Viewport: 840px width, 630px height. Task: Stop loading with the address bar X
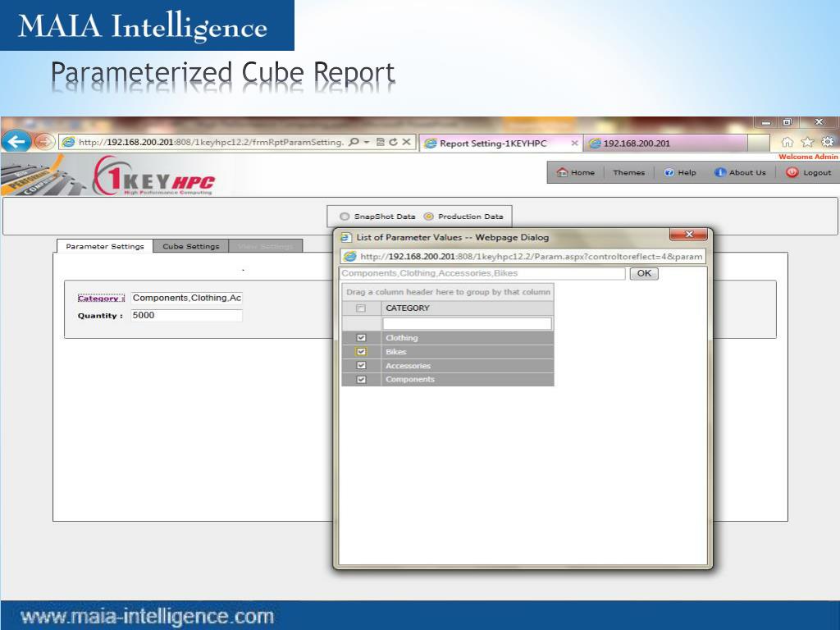(x=406, y=142)
